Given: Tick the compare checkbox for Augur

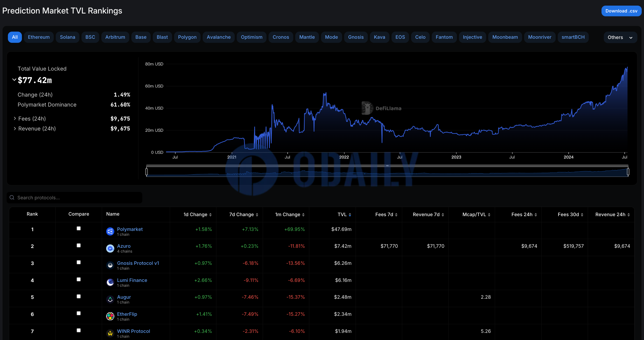Looking at the screenshot, I should 79,296.
